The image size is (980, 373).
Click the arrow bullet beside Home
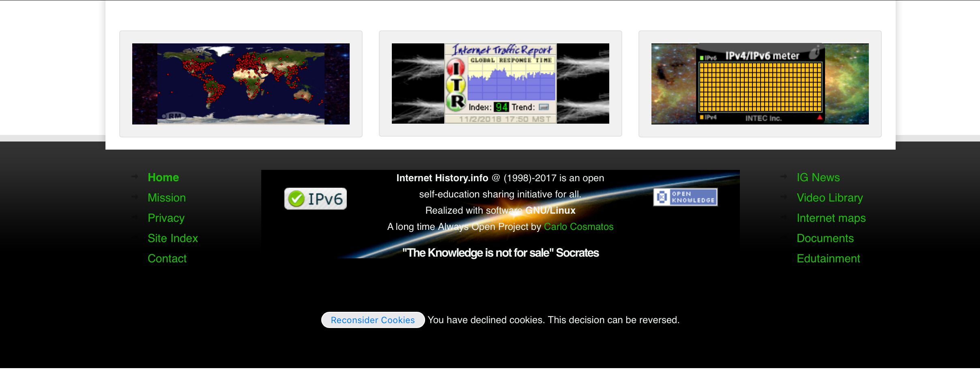click(x=135, y=177)
